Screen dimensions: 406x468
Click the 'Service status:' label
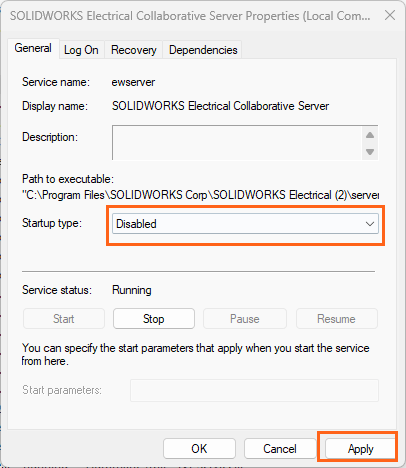click(57, 290)
